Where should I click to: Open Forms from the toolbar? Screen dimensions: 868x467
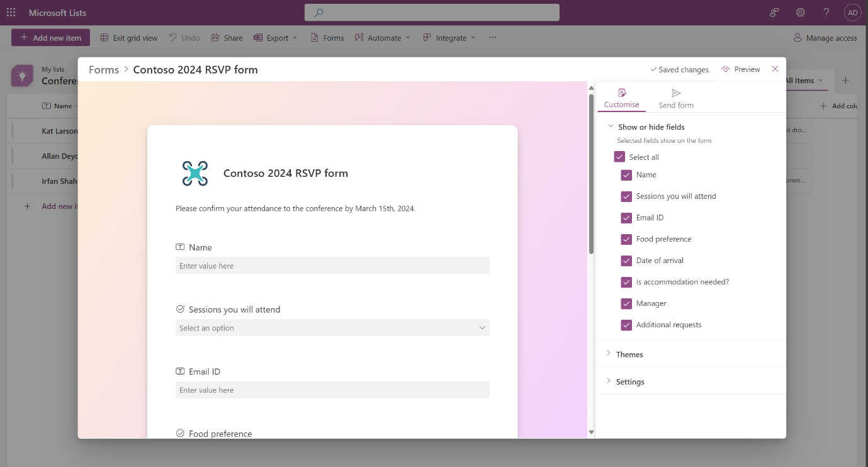327,38
